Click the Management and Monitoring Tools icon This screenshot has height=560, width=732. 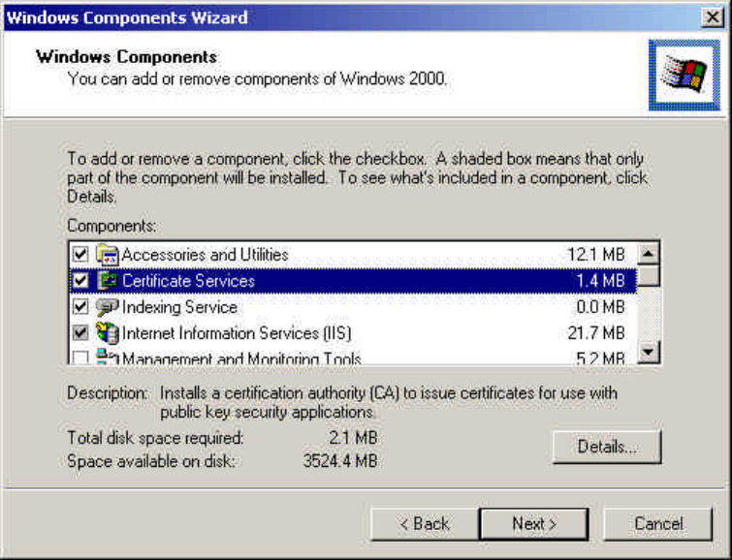tap(108, 357)
